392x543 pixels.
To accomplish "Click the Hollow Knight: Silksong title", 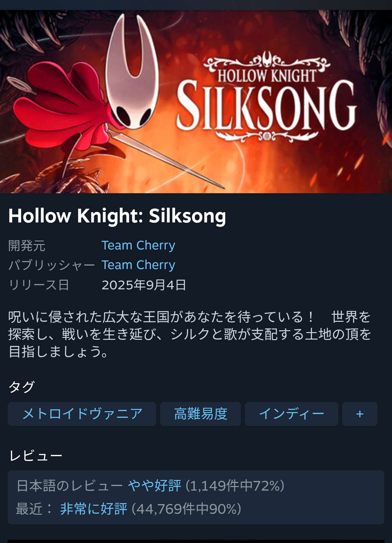I will (x=117, y=216).
